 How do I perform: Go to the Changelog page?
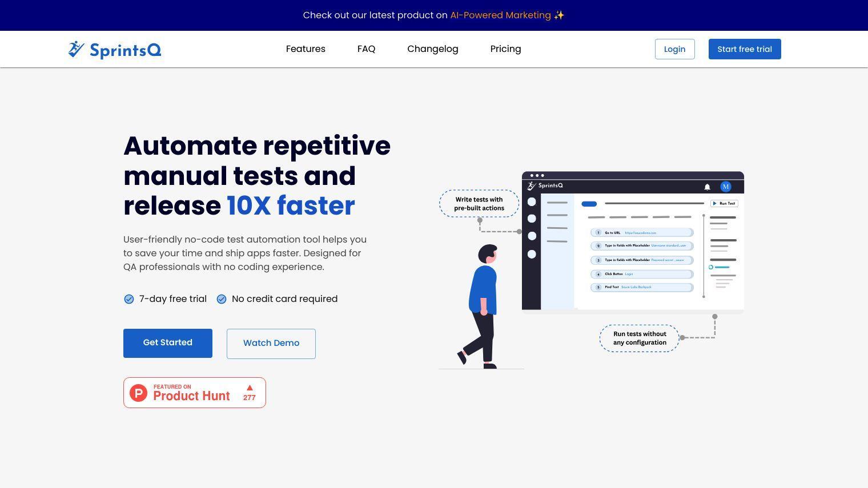[432, 49]
